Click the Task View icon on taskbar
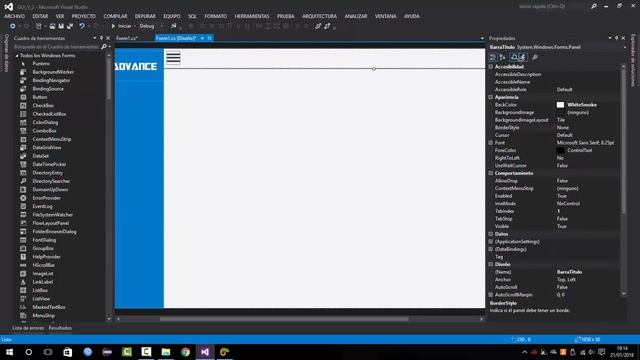640x360 pixels. point(48,352)
